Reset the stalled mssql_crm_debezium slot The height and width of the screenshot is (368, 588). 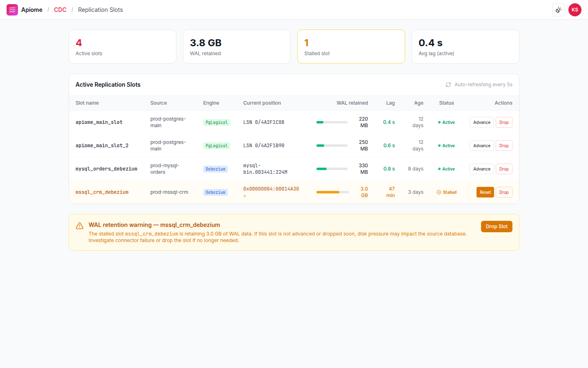point(485,192)
